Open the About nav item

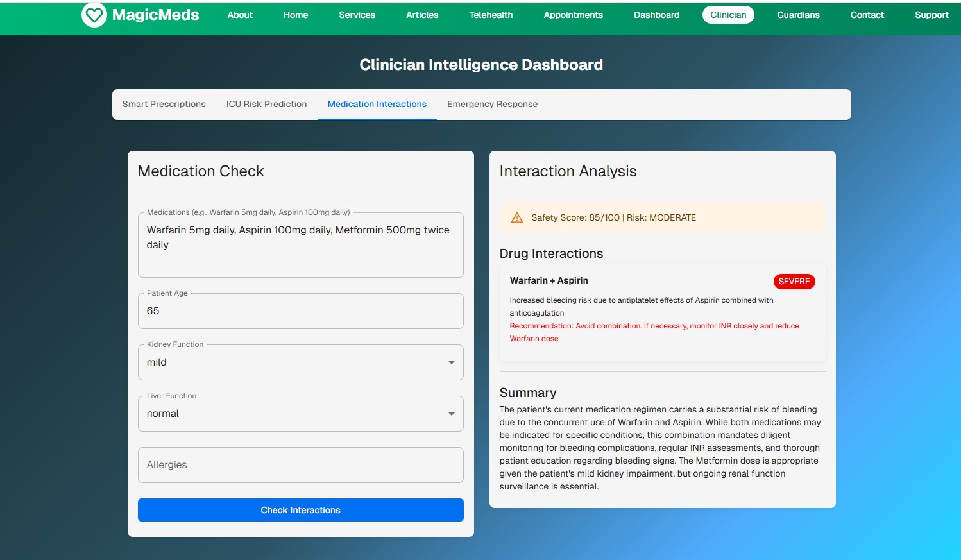pos(240,15)
